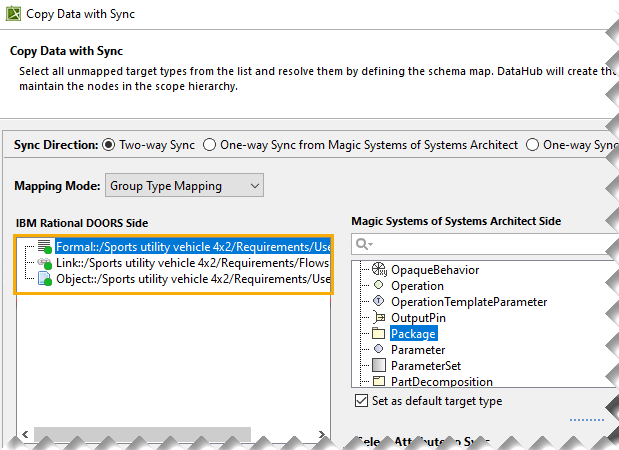Click the search field on Magic Systems side
Image resolution: width=619 pixels, height=450 pixels.
coord(484,244)
